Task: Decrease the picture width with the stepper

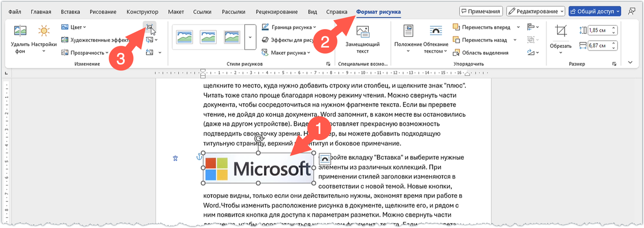Action: [x=614, y=49]
